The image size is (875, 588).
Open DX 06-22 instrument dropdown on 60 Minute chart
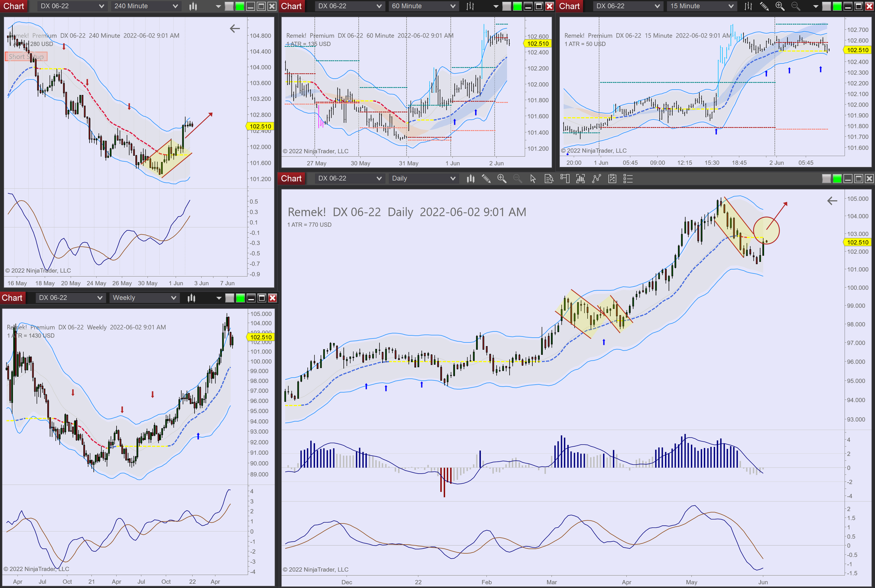[x=349, y=6]
